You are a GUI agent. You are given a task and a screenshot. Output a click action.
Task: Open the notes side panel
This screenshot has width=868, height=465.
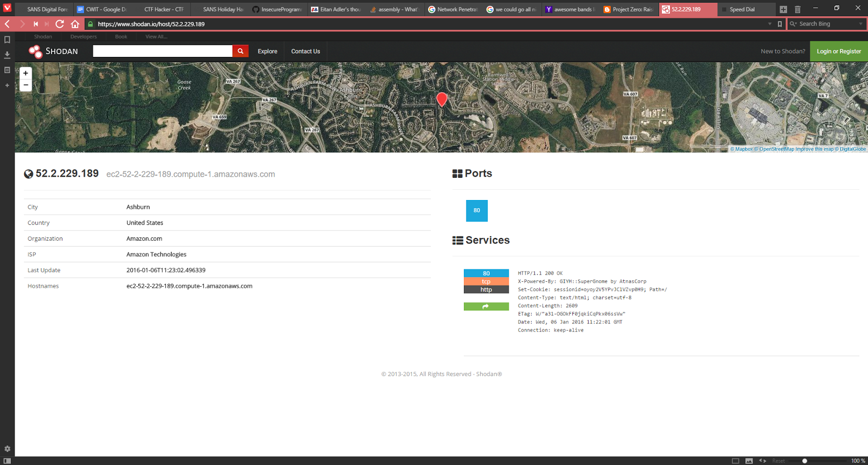7,70
